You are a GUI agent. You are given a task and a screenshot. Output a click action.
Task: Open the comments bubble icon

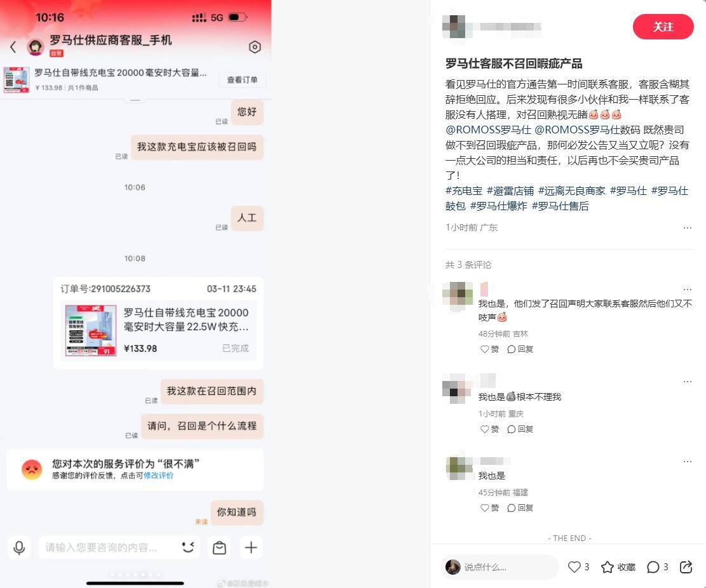coord(653,567)
